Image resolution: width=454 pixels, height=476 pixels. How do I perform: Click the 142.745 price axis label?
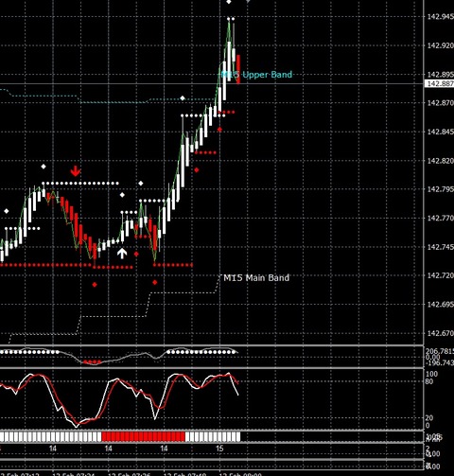440,247
